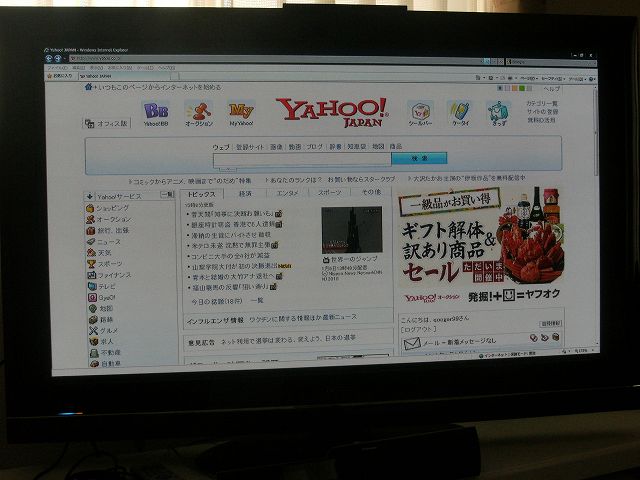640x480 pixels.
Task: Select the orange page color swatch
Action: pos(514,88)
